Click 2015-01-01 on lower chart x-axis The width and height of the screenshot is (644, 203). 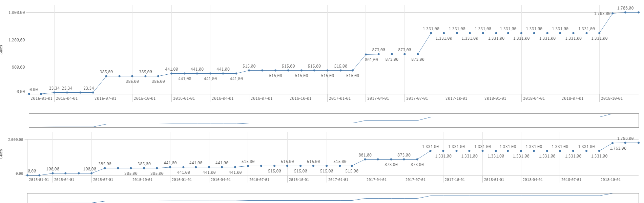(39, 180)
